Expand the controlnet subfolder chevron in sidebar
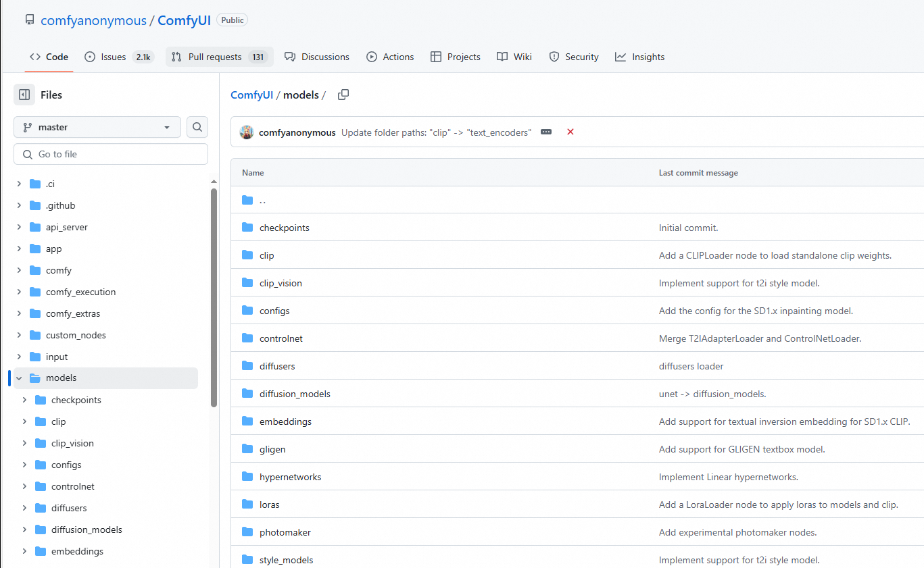Viewport: 924px width, 568px height. click(x=24, y=486)
